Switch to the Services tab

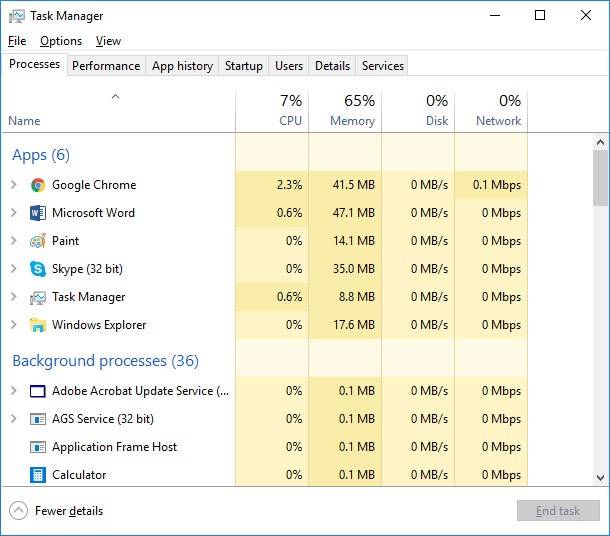tap(383, 66)
